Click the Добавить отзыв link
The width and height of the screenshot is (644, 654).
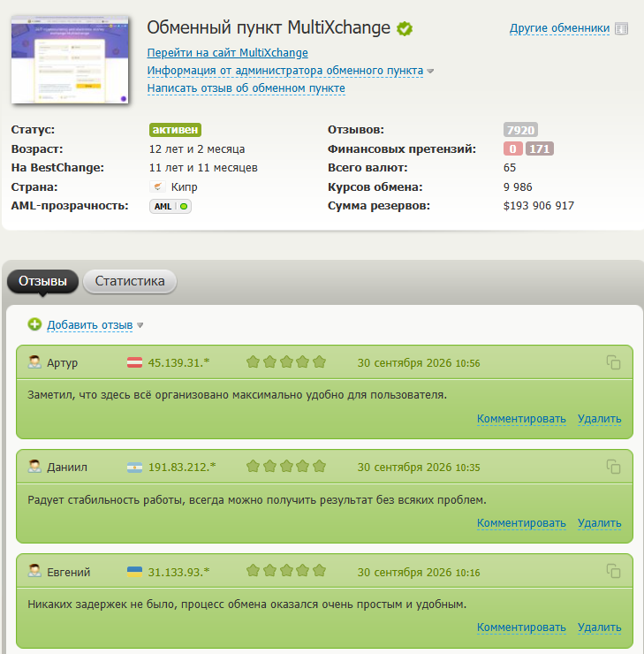tap(89, 325)
